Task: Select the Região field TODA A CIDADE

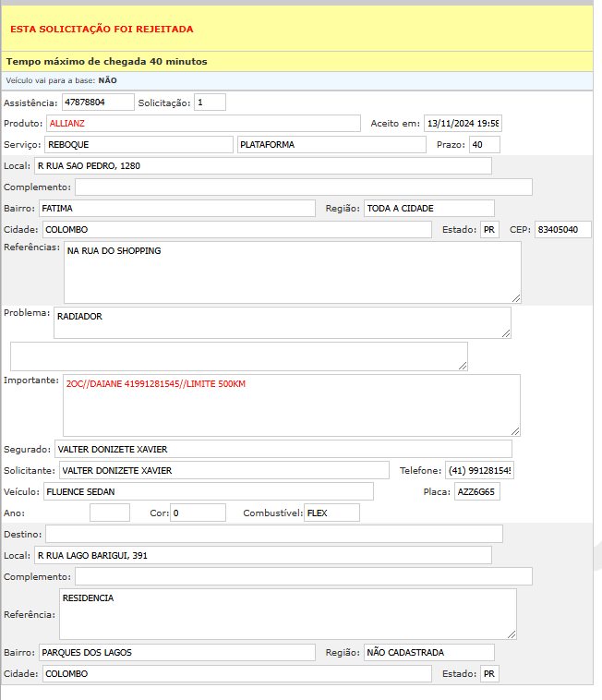Action: pos(428,209)
